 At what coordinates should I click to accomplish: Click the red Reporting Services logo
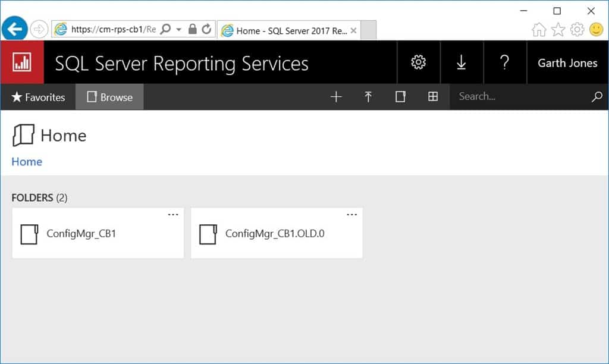click(22, 62)
